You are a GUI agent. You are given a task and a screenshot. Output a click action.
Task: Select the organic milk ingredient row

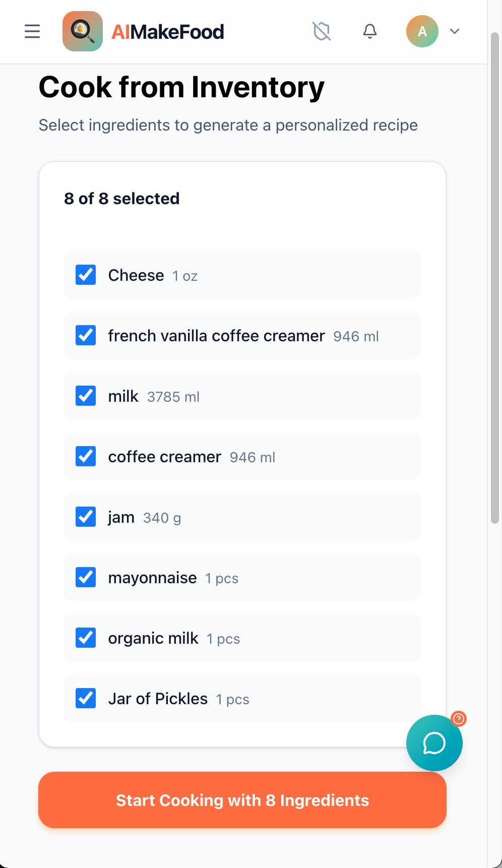(242, 638)
